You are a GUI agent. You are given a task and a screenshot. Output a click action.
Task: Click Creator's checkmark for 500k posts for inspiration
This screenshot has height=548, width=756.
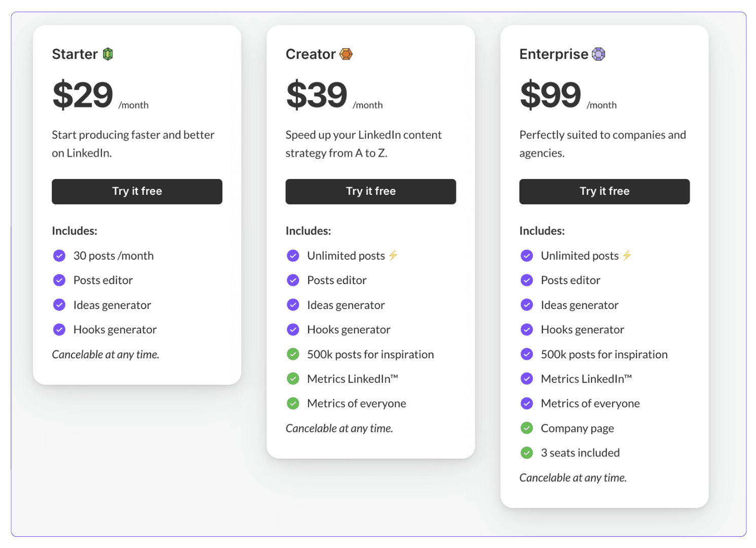[x=293, y=354]
